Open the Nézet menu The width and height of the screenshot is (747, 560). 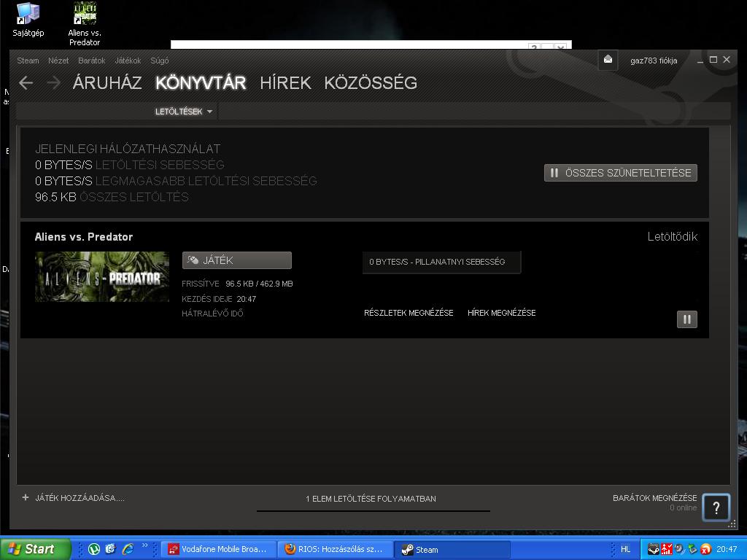click(x=58, y=61)
